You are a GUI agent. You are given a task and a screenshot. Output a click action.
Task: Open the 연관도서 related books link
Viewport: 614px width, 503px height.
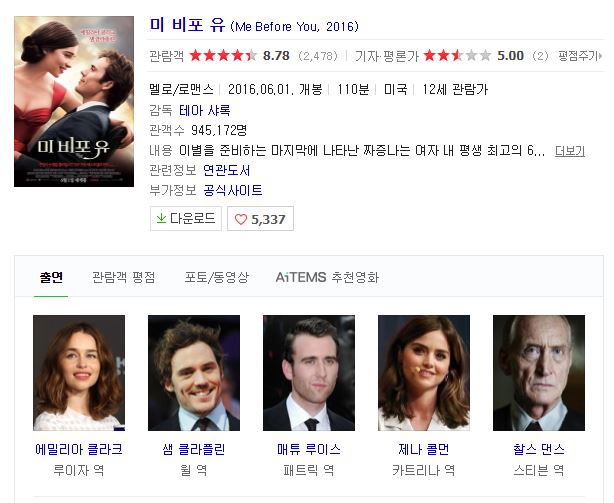[x=226, y=170]
